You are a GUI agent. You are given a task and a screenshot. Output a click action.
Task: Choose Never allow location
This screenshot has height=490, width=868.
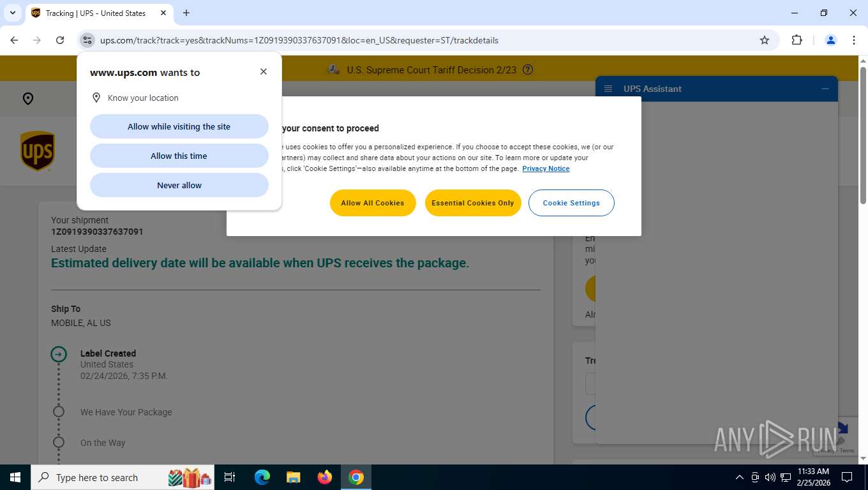179,185
